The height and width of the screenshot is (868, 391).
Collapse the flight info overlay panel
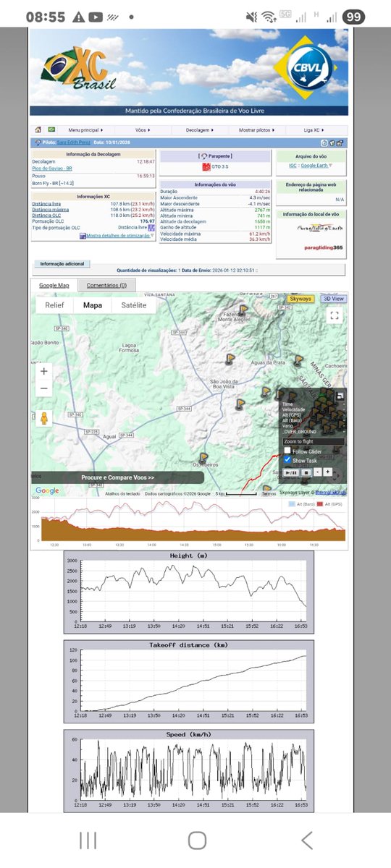coord(340,396)
